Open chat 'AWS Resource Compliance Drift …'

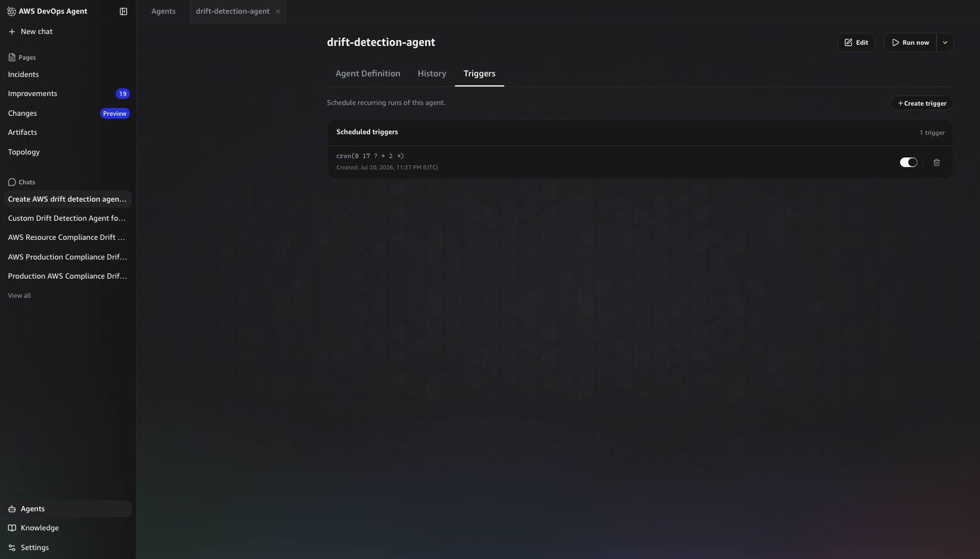click(x=67, y=237)
